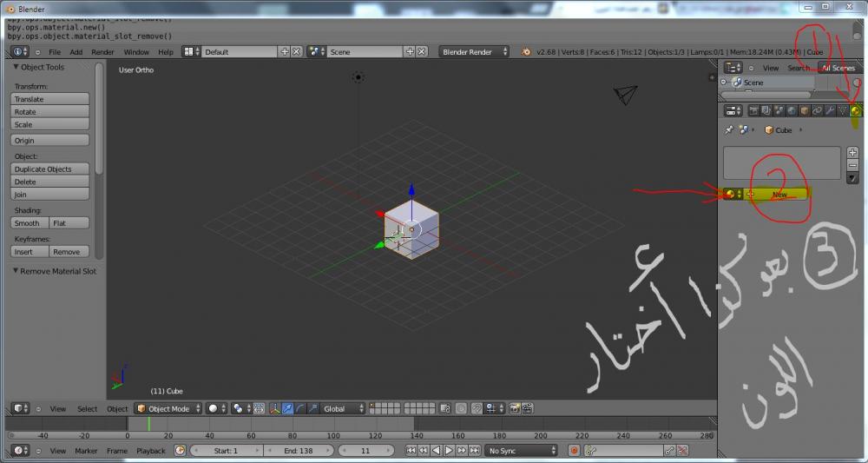Click Duplicate Objects button

49,169
